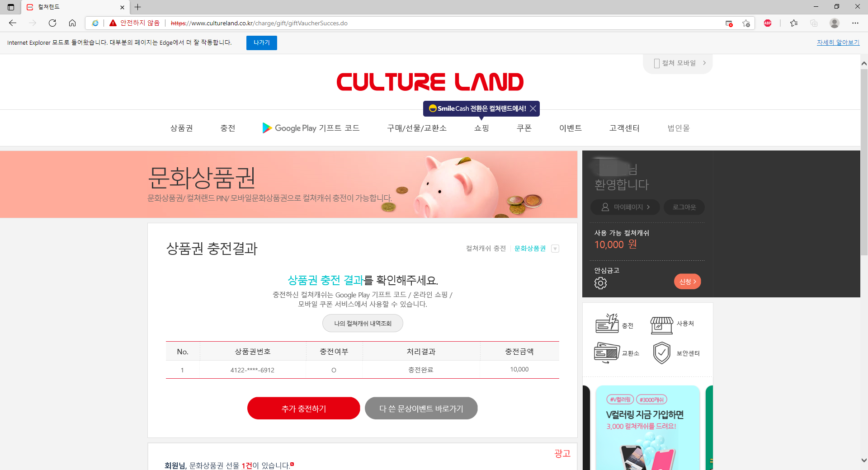
Task: Click the browser back arrow
Action: coord(13,23)
